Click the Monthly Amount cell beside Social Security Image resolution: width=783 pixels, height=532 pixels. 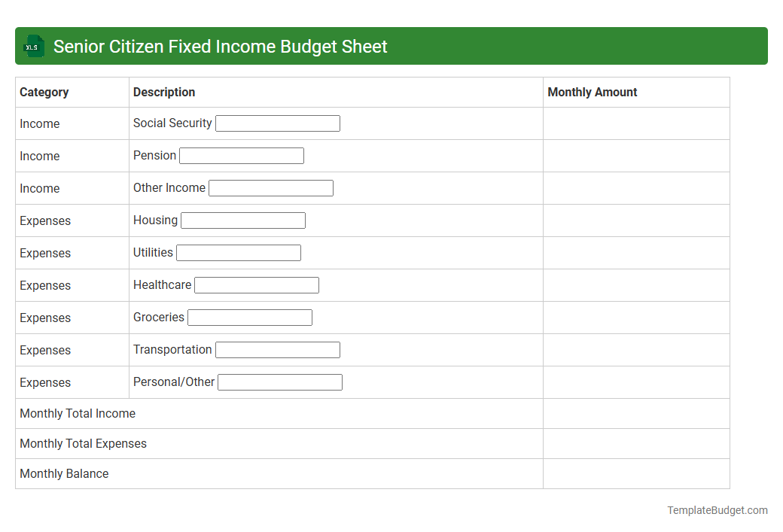click(636, 123)
